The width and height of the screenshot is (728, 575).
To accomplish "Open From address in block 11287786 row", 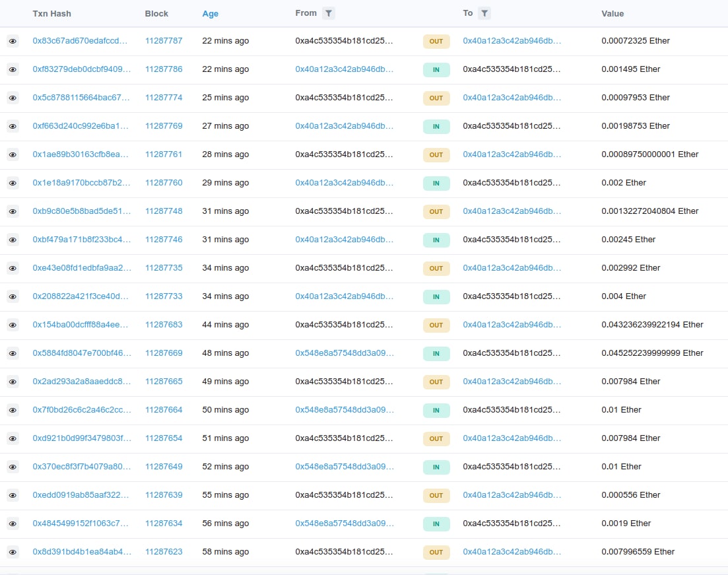I will pyautogui.click(x=344, y=69).
